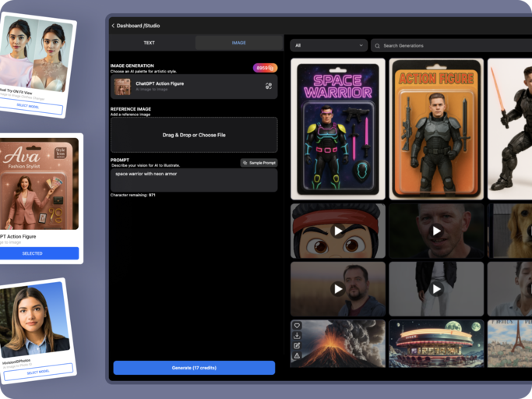Image resolution: width=532 pixels, height=399 pixels.
Task: Click the heart icon on volcano image
Action: click(297, 326)
